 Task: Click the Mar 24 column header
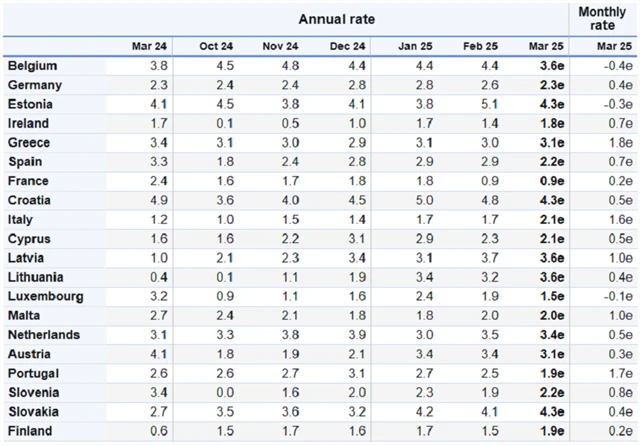[x=151, y=46]
